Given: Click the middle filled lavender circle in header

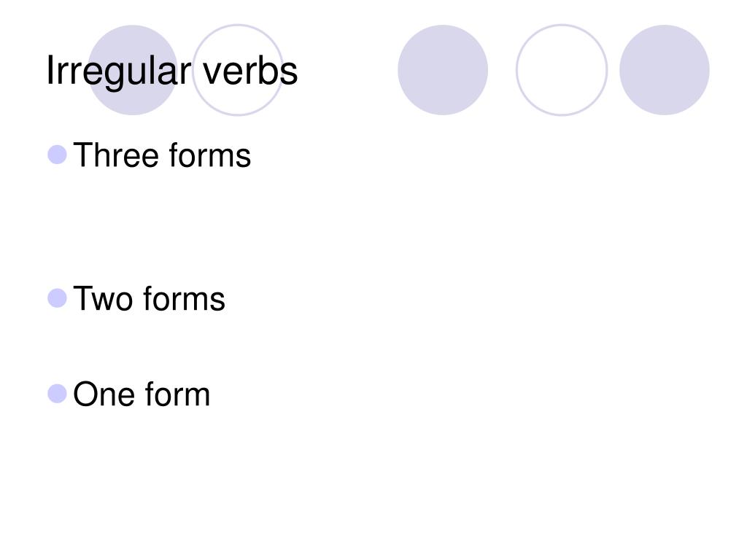Looking at the screenshot, I should pos(443,70).
